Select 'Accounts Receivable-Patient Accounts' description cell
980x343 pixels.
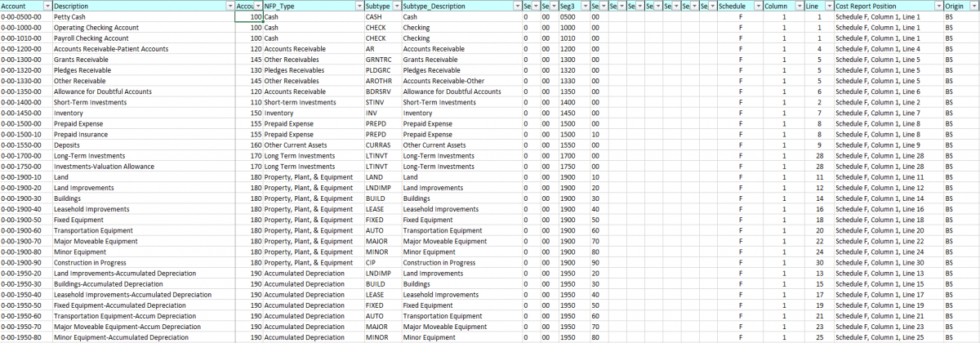(144, 48)
